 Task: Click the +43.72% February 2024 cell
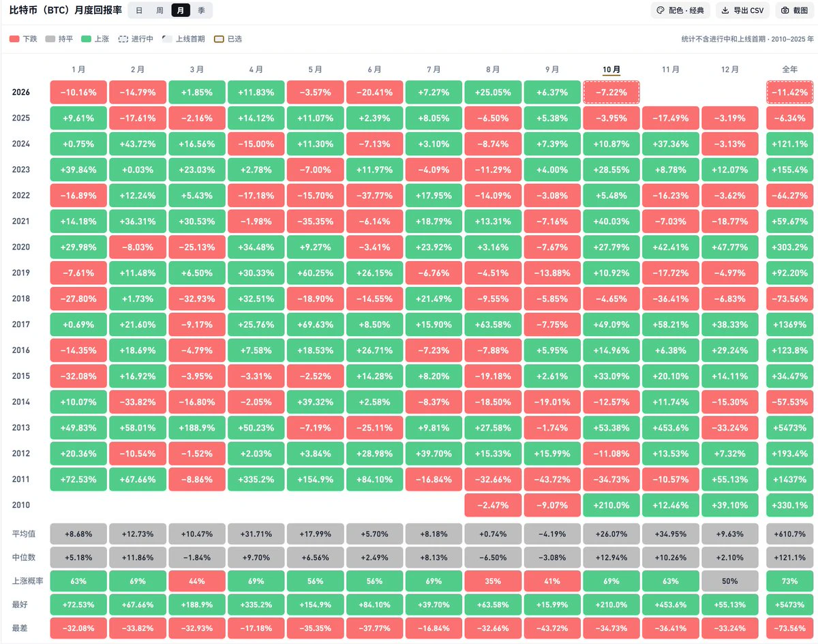[x=138, y=144]
